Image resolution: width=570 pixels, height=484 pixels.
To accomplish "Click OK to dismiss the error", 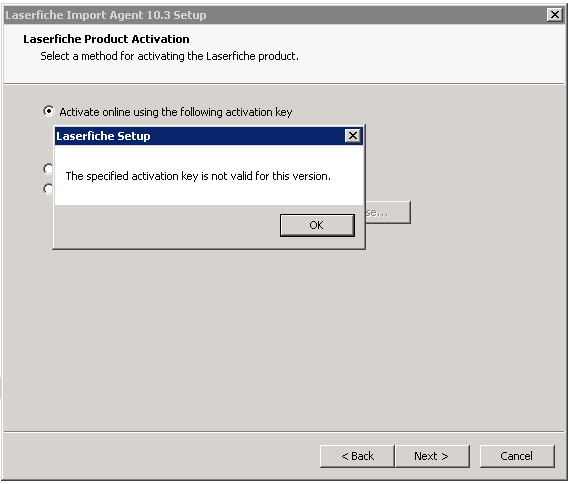I will point(317,225).
